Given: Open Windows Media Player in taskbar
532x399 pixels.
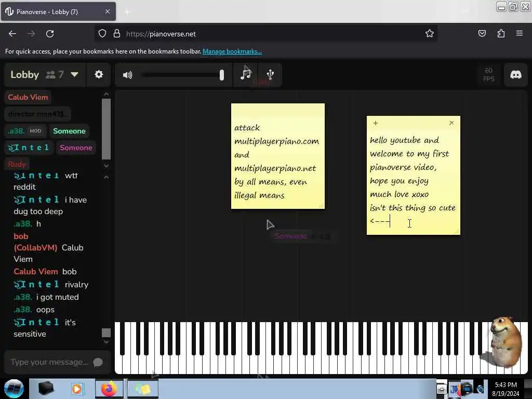Looking at the screenshot, I should click(77, 389).
